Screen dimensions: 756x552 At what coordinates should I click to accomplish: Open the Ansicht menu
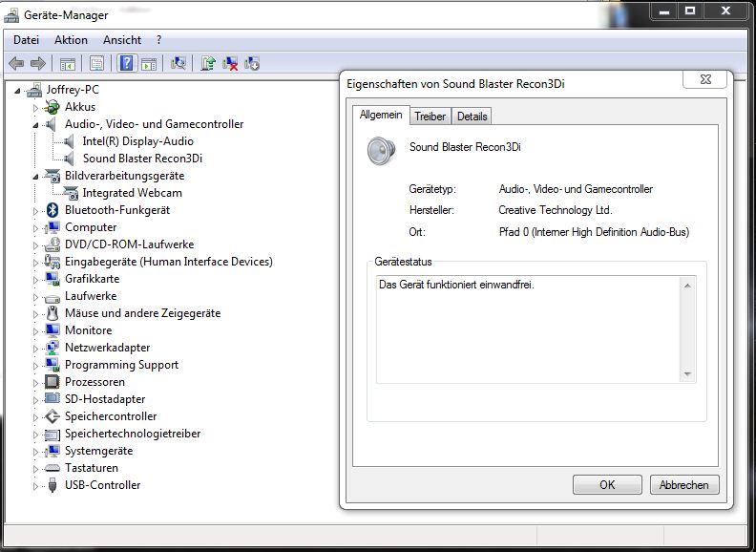click(122, 40)
